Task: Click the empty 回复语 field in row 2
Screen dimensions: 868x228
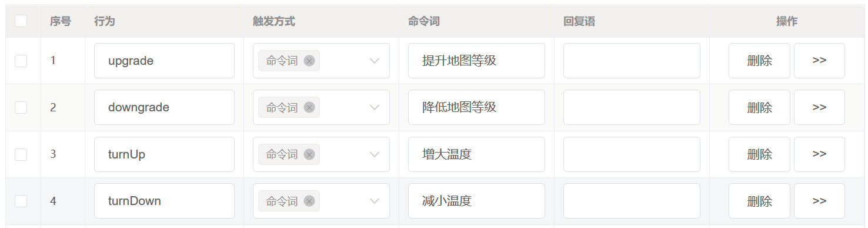Action: click(632, 107)
